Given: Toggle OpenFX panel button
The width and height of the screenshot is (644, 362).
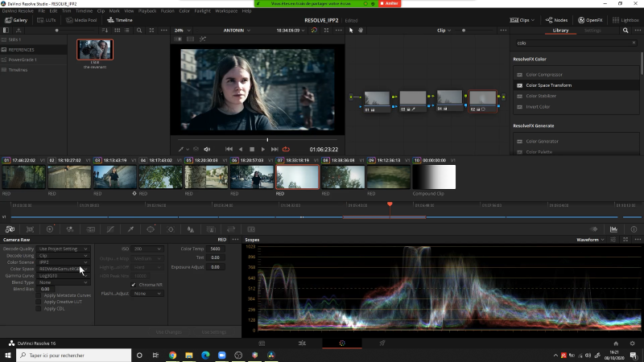Looking at the screenshot, I should tap(590, 20).
